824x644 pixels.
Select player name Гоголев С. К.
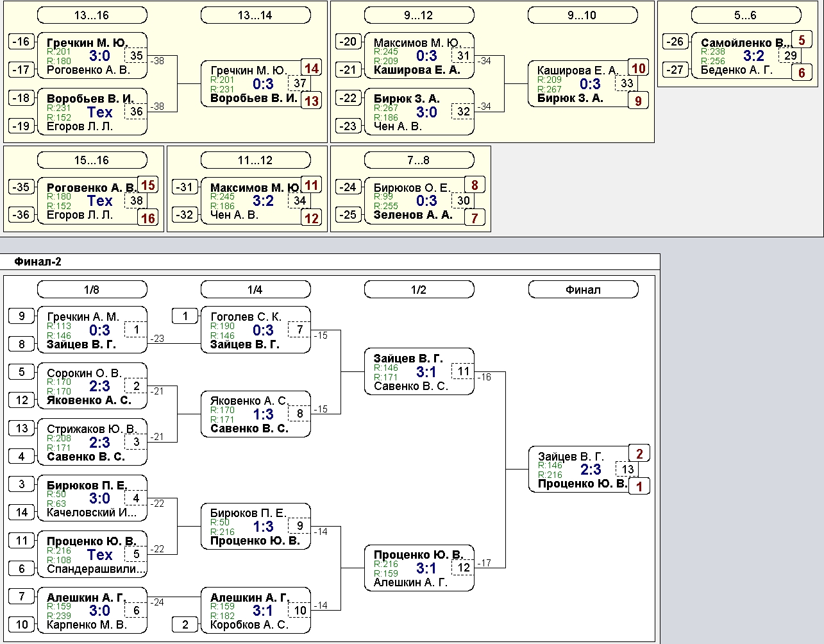point(246,316)
